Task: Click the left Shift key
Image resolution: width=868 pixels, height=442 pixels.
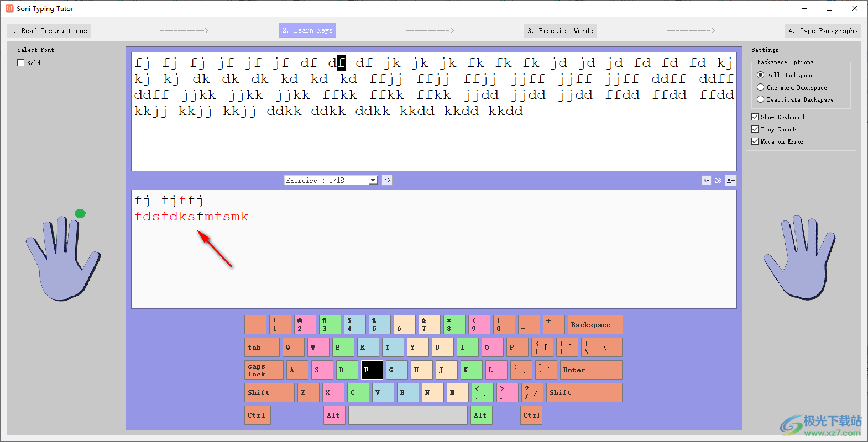Action: pyautogui.click(x=269, y=393)
